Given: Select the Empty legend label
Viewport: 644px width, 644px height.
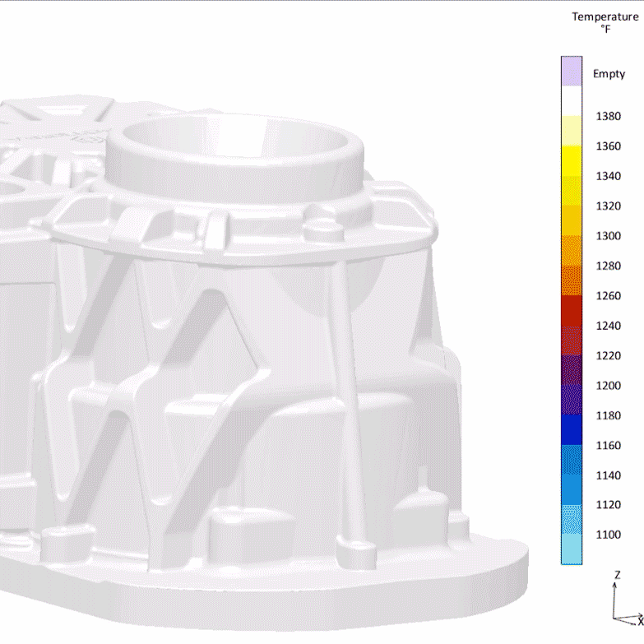Looking at the screenshot, I should [x=609, y=74].
